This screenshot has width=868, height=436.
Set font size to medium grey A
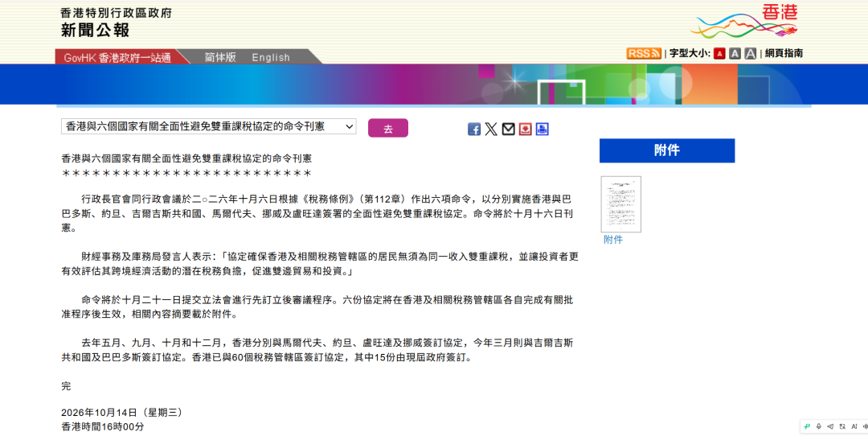pos(735,54)
